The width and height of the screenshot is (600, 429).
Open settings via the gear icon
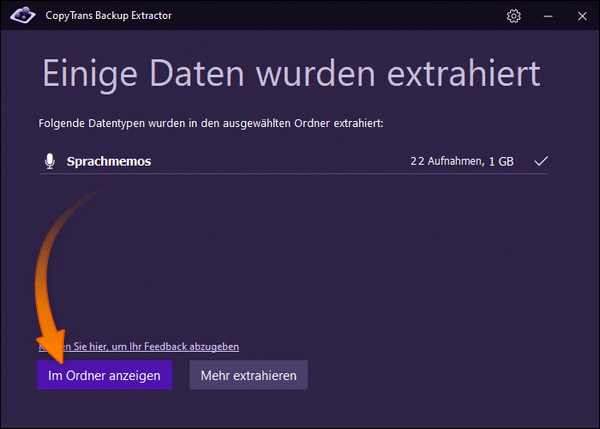pos(514,16)
